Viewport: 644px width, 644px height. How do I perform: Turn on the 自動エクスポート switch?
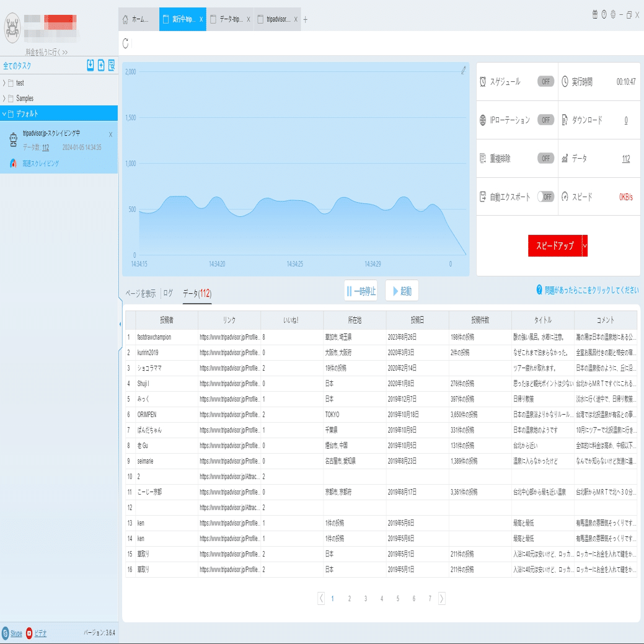pos(546,196)
